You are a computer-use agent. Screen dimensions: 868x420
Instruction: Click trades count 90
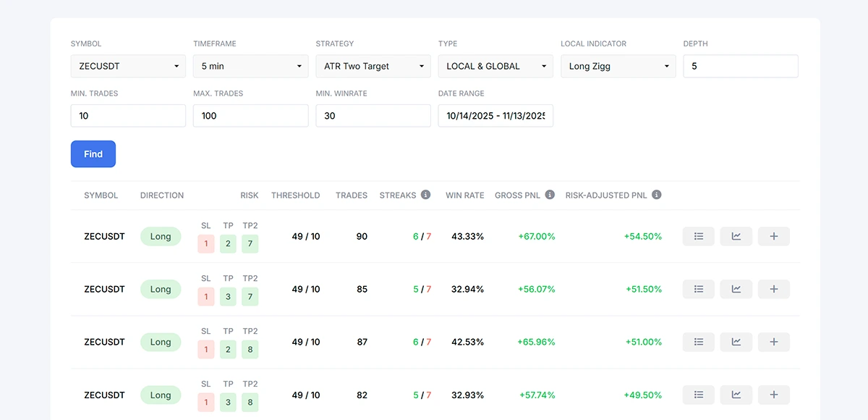point(362,237)
